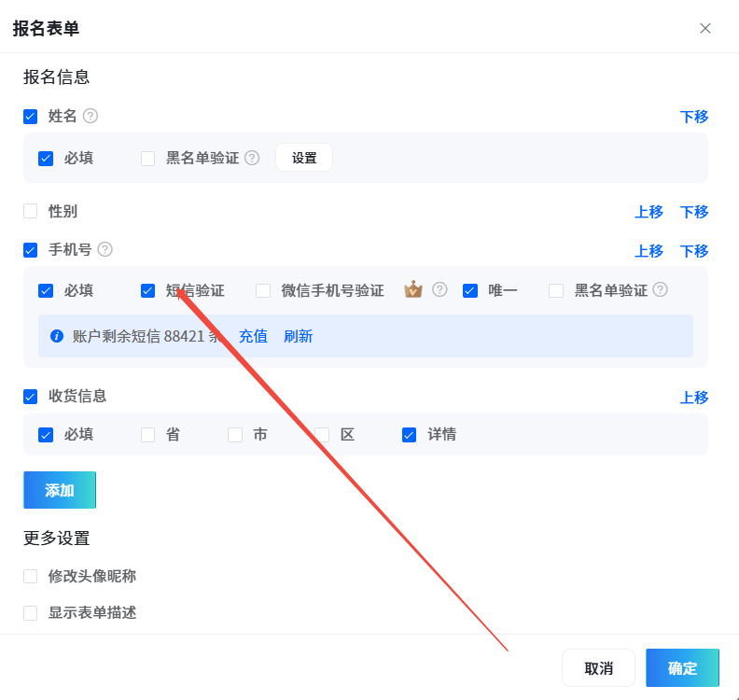Enable 修改头像昵称 option
This screenshot has height=700, width=739.
[x=31, y=576]
